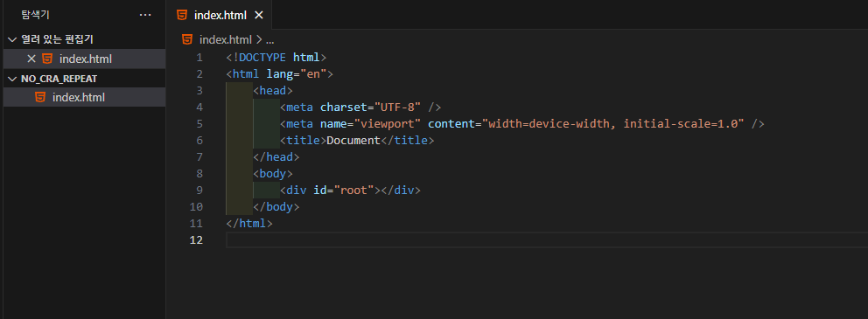The width and height of the screenshot is (868, 319).
Task: Click line number 5 in the gutter
Action: (199, 124)
